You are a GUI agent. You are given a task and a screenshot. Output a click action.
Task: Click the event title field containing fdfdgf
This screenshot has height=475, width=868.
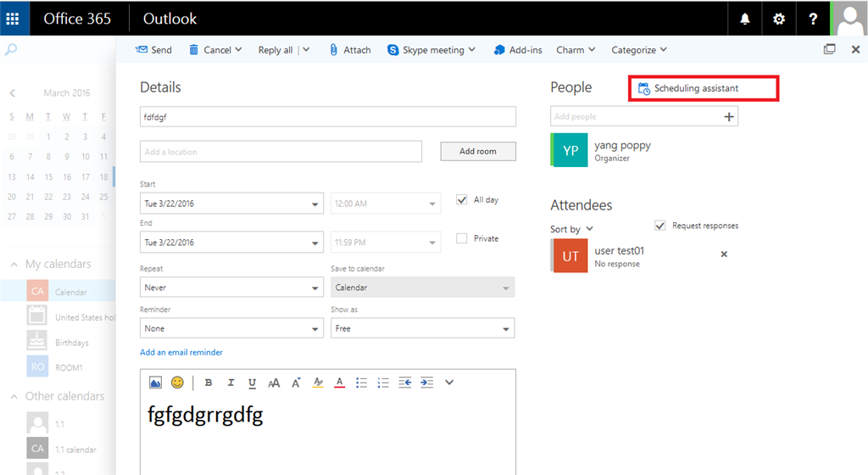coord(328,117)
